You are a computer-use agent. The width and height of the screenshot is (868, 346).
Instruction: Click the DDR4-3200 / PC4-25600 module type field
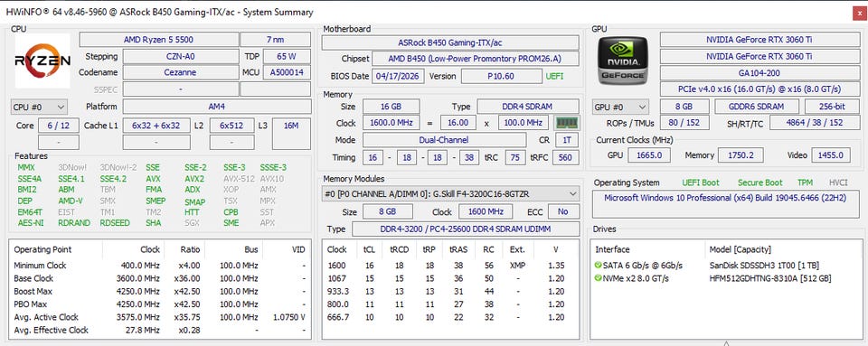pyautogui.click(x=465, y=229)
